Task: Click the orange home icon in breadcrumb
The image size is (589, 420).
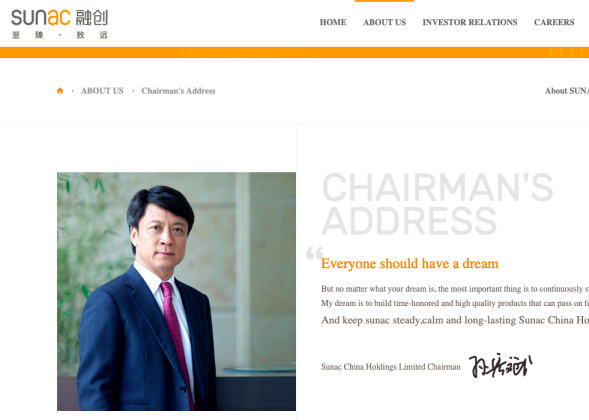Action: point(60,91)
